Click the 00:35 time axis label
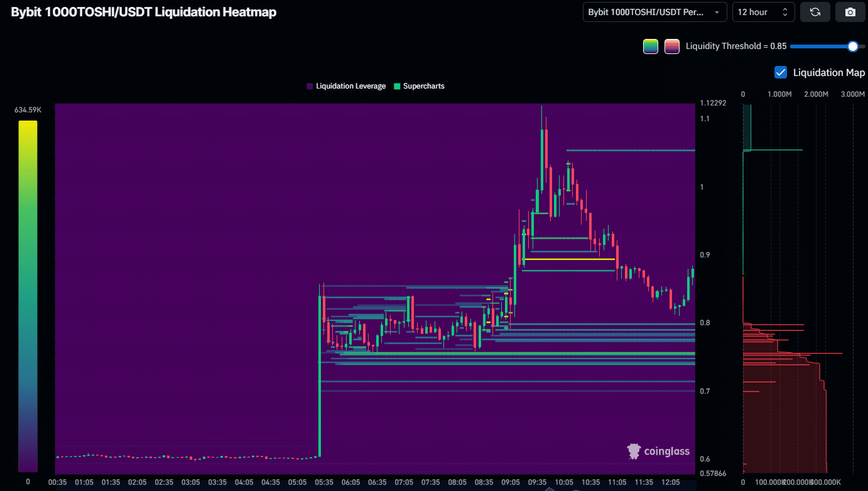 click(58, 482)
